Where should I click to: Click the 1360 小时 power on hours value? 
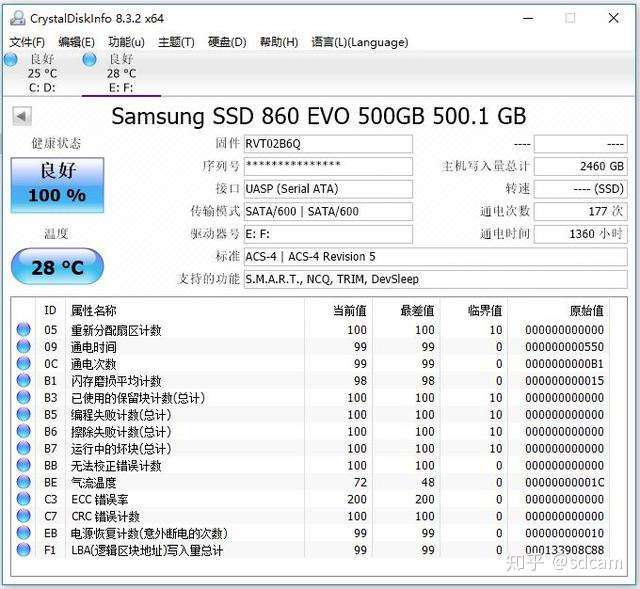pyautogui.click(x=580, y=234)
